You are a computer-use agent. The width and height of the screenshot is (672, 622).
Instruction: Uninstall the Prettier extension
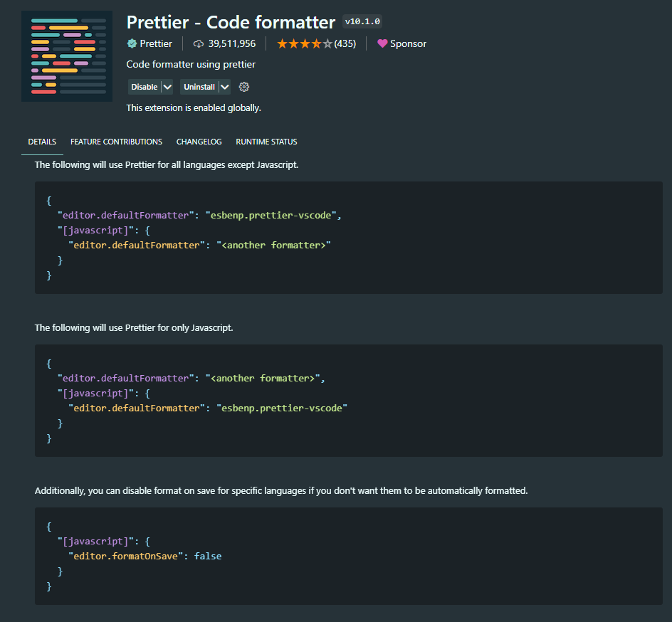[x=199, y=87]
